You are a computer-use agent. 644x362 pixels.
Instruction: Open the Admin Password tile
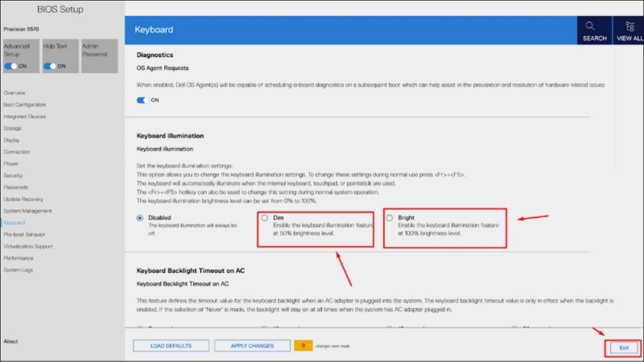[x=99, y=56]
